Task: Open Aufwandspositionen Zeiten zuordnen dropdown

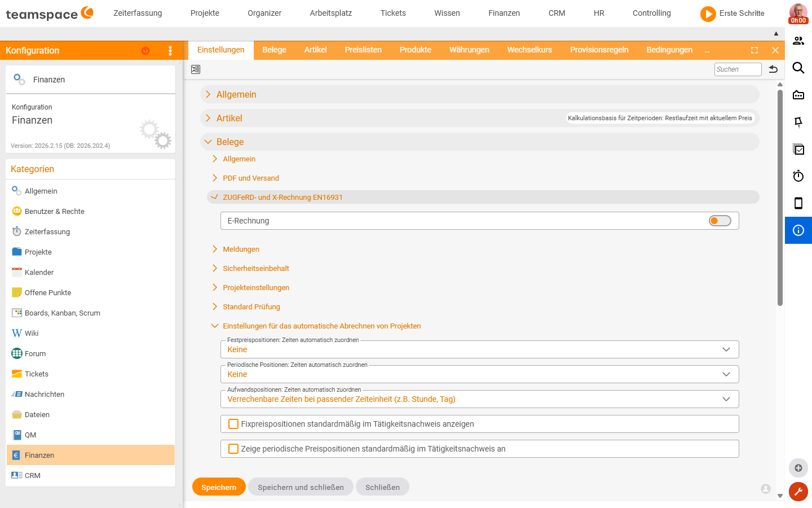Action: [479, 399]
